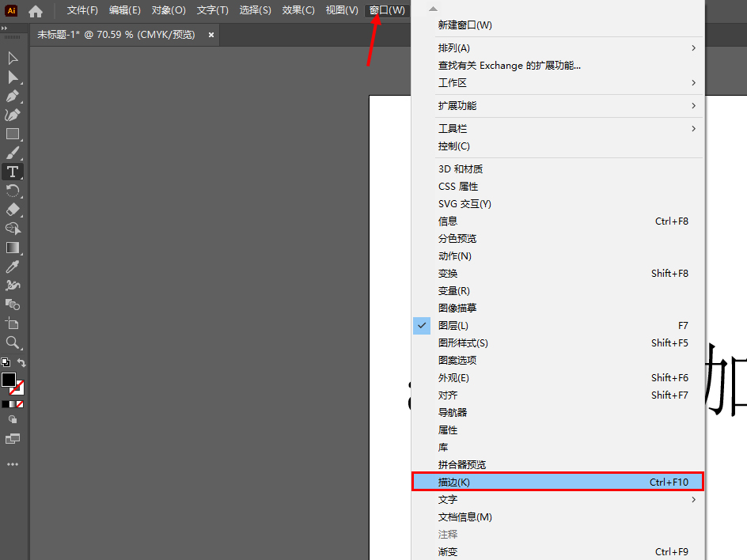This screenshot has height=560, width=747.
Task: Click the Home icon
Action: coord(36,11)
